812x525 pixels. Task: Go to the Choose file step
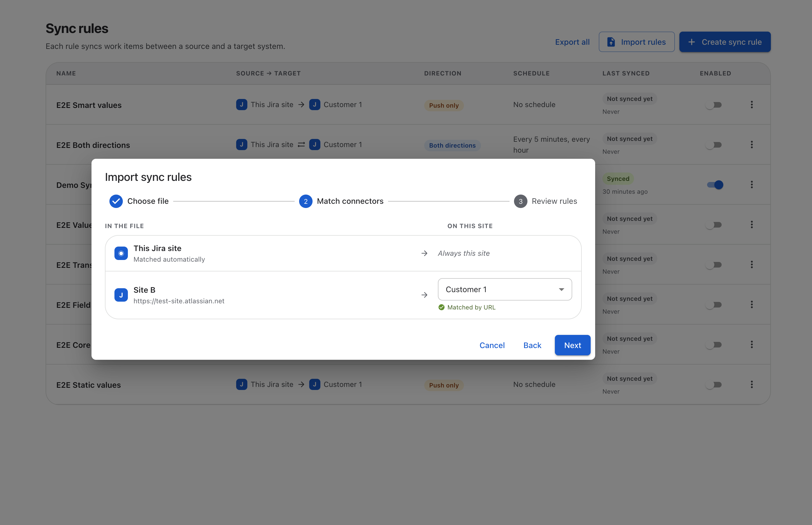[x=139, y=201]
